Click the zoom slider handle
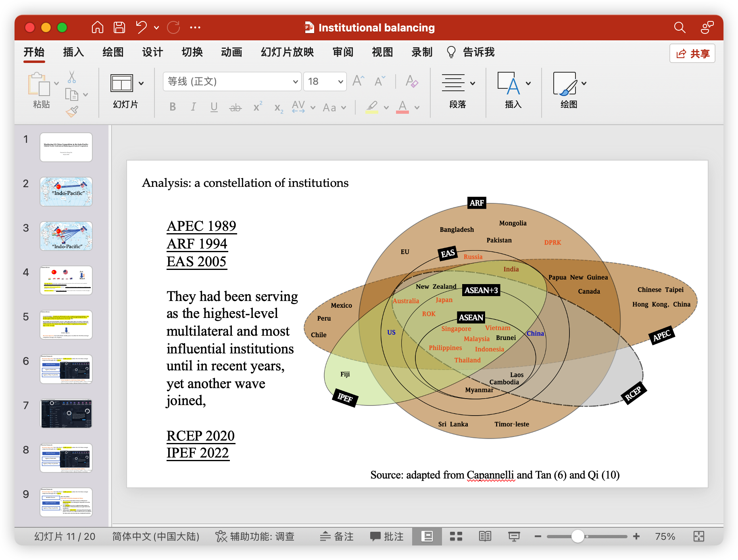Image resolution: width=738 pixels, height=560 pixels. (x=577, y=536)
